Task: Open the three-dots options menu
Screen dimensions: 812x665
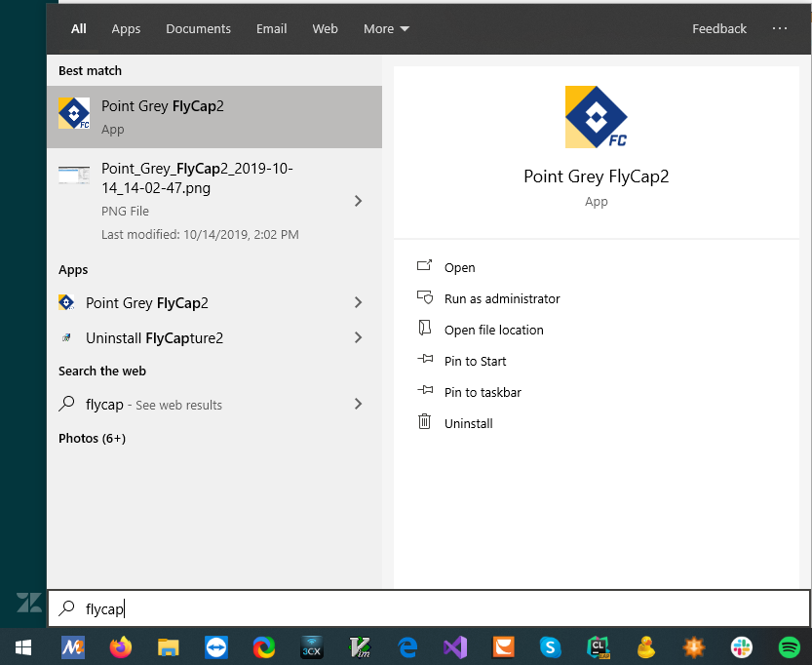Action: [780, 28]
